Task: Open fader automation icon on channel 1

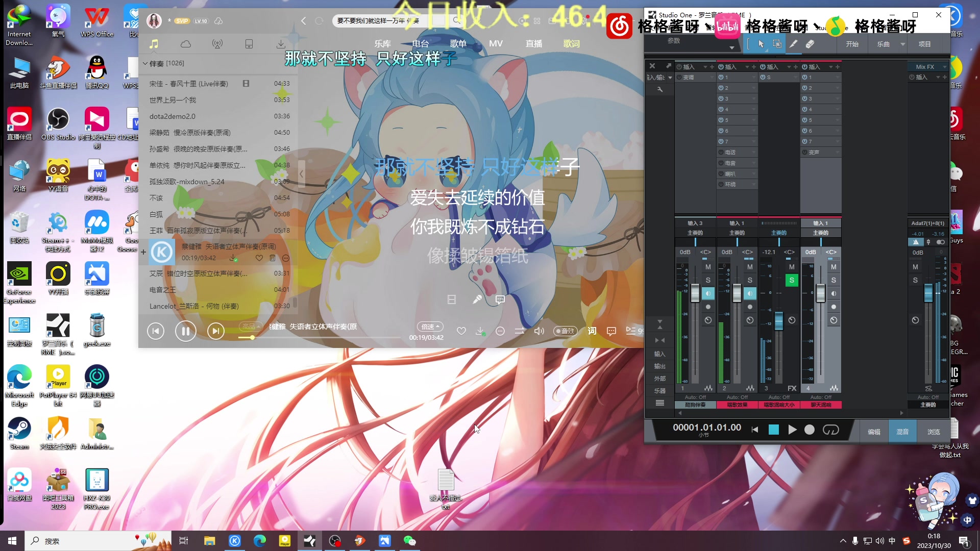Action: coord(708,320)
